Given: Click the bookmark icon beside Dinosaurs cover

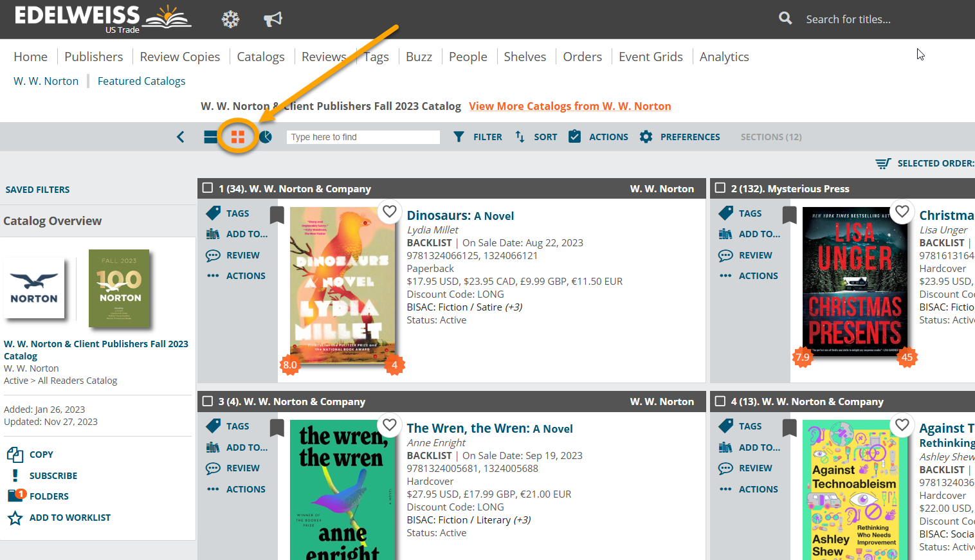Looking at the screenshot, I should (x=277, y=215).
